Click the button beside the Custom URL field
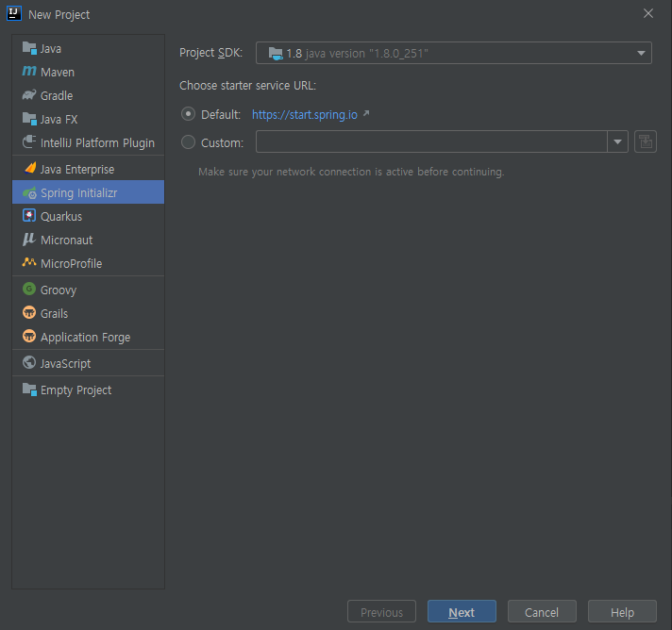 (646, 141)
